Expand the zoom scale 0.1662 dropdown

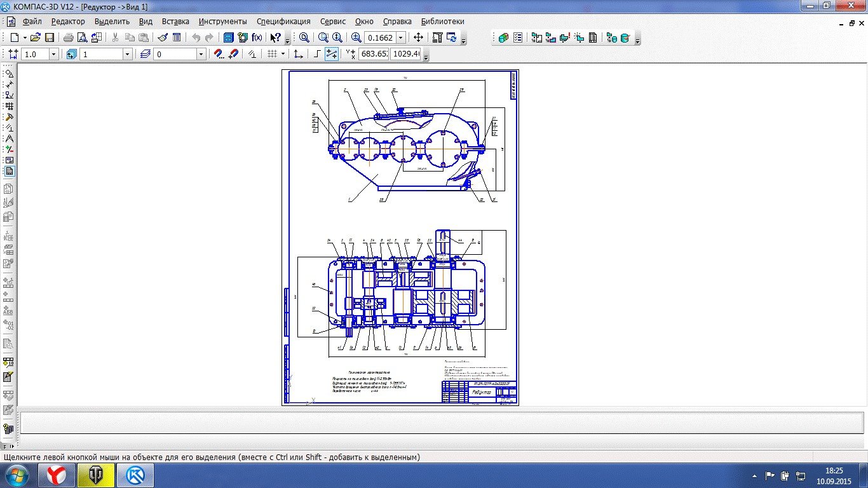400,37
